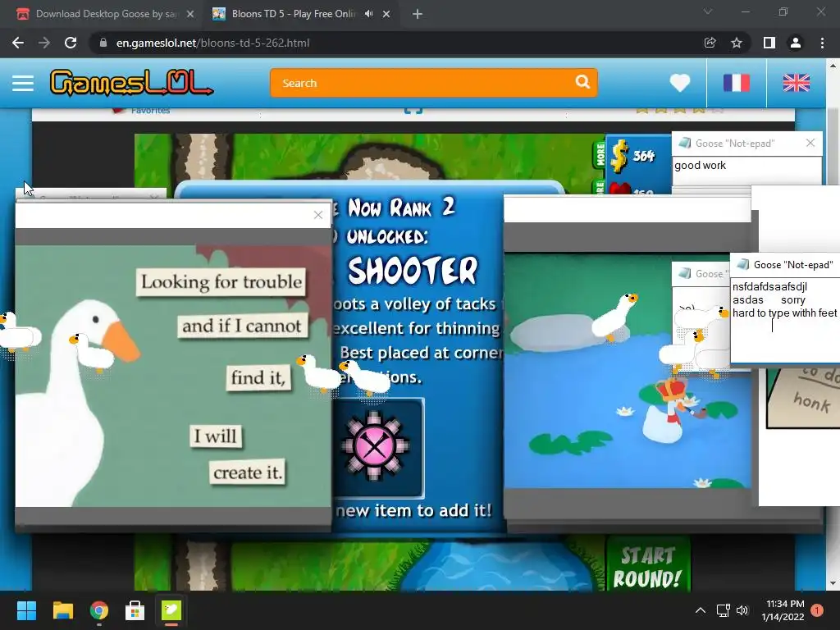The height and width of the screenshot is (630, 840).
Task: Open favorites heart icon in header
Action: (x=680, y=83)
